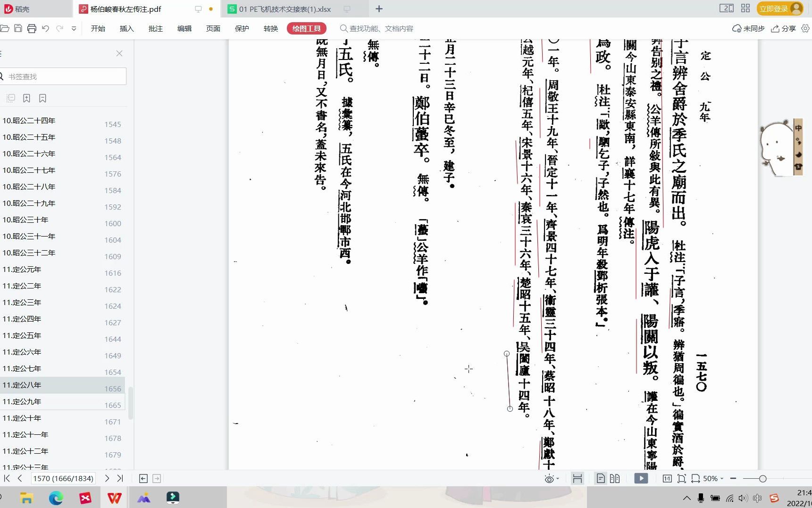This screenshot has height=508, width=812.
Task: Open the 编辑 menu tab
Action: (x=184, y=28)
